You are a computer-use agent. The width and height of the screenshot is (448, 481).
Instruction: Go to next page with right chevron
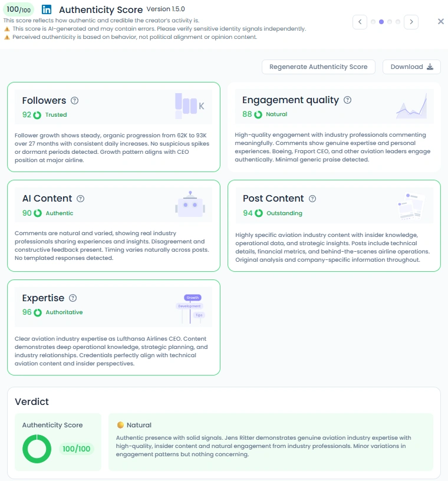click(x=411, y=22)
